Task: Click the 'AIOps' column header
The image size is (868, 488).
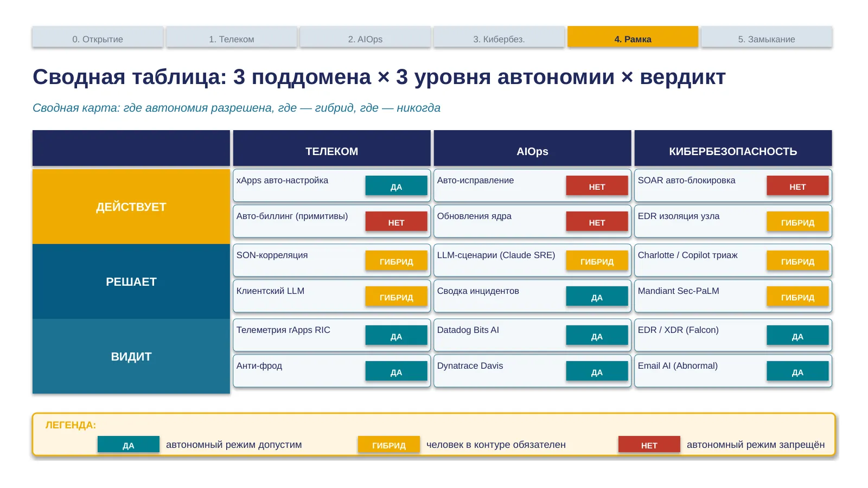Action: click(533, 148)
